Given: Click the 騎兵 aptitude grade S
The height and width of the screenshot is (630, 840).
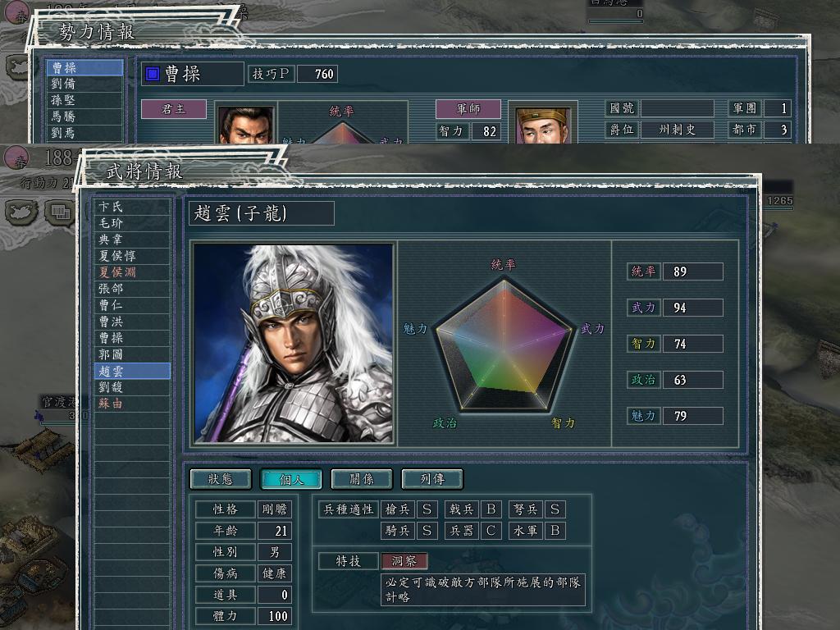Looking at the screenshot, I should pyautogui.click(x=427, y=531).
